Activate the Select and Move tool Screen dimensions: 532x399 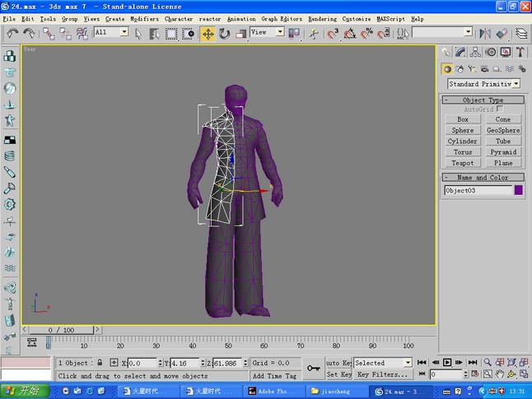(208, 34)
